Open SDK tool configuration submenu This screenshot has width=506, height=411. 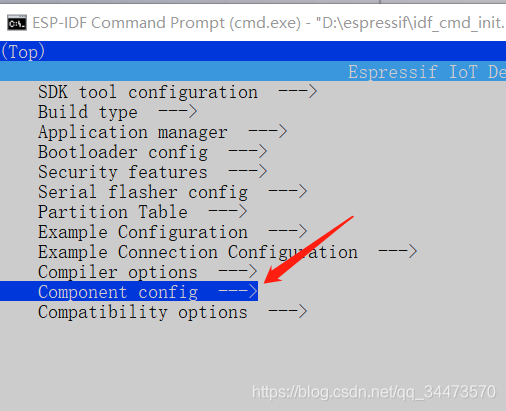[x=177, y=92]
